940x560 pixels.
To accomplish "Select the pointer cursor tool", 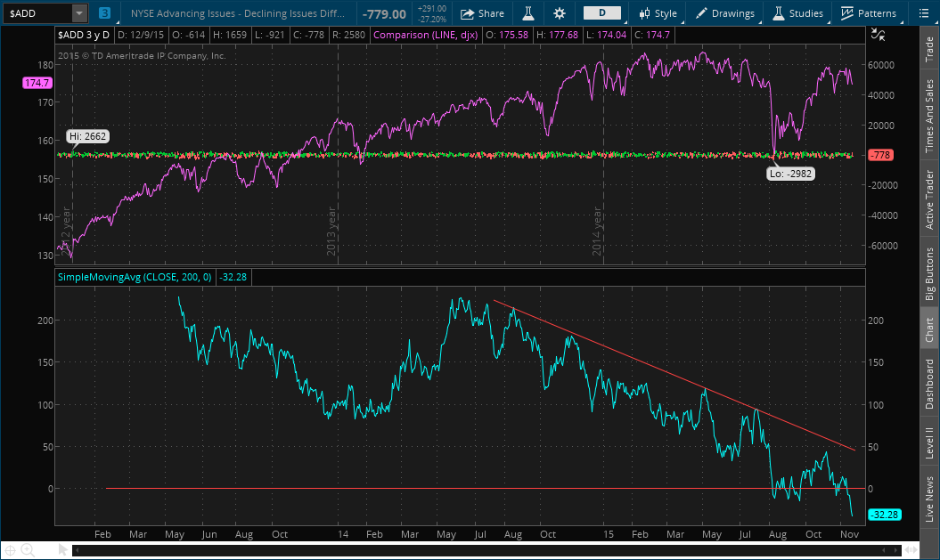I will click(x=63, y=549).
